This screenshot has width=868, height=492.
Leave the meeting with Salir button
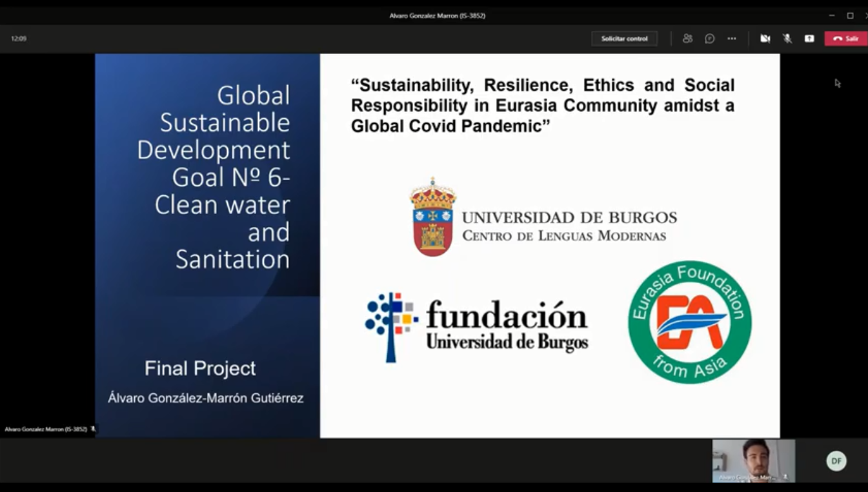pyautogui.click(x=845, y=39)
